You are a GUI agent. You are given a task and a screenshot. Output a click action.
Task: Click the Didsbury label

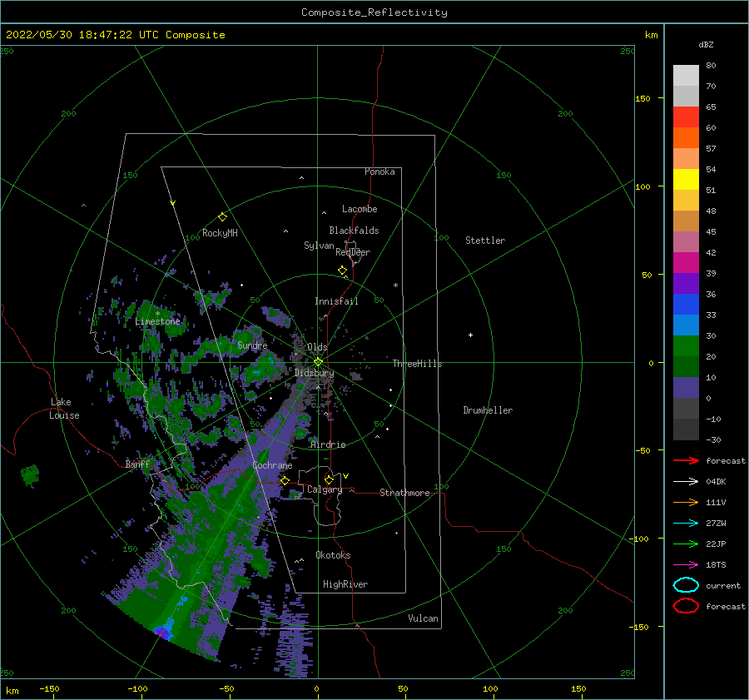coord(315,373)
